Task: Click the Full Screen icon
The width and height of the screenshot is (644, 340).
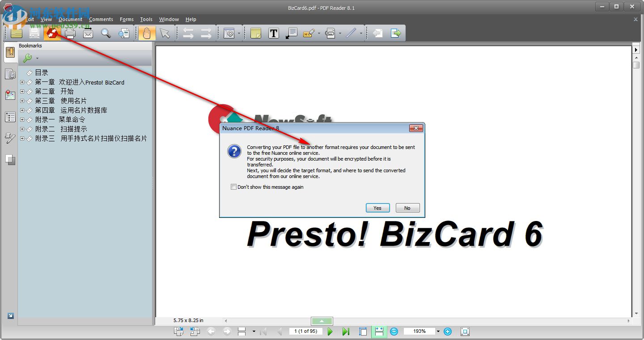Action: click(465, 331)
